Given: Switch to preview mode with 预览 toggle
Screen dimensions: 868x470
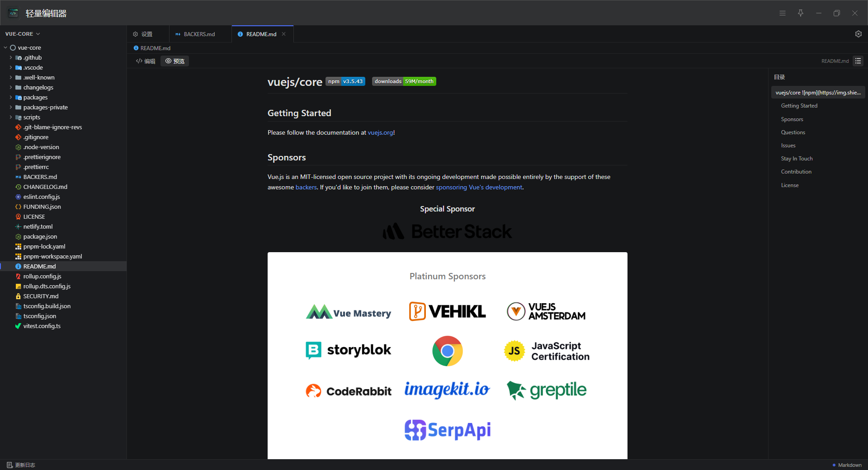Looking at the screenshot, I should (175, 61).
